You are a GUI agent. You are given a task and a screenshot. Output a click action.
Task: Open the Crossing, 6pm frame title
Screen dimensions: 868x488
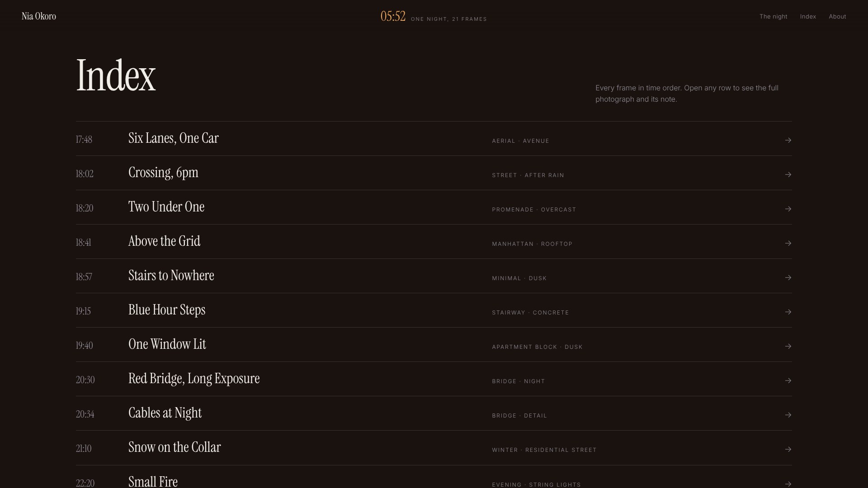tap(163, 173)
